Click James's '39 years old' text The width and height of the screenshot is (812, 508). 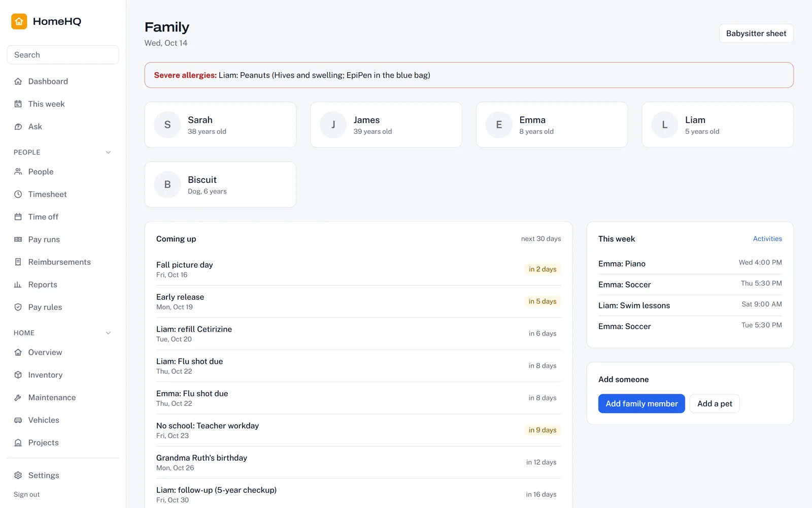pos(373,132)
